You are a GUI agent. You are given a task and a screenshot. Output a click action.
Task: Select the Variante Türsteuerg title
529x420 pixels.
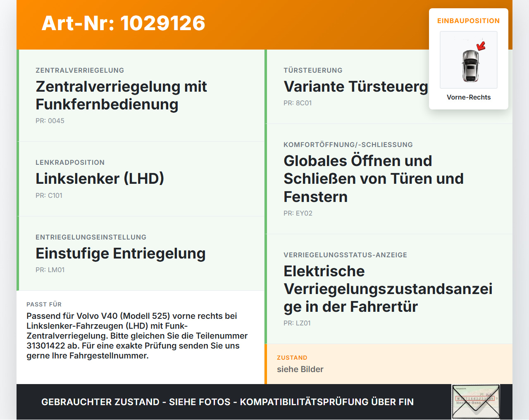pos(356,86)
